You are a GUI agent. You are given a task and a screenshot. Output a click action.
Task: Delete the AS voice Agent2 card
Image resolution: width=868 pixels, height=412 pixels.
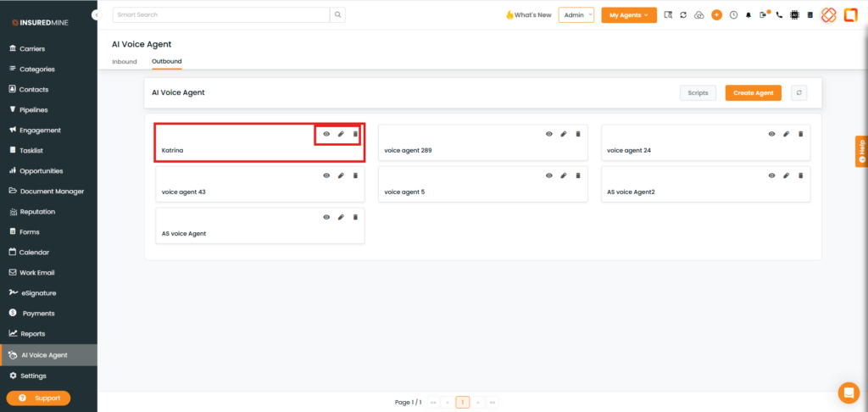[x=801, y=175]
